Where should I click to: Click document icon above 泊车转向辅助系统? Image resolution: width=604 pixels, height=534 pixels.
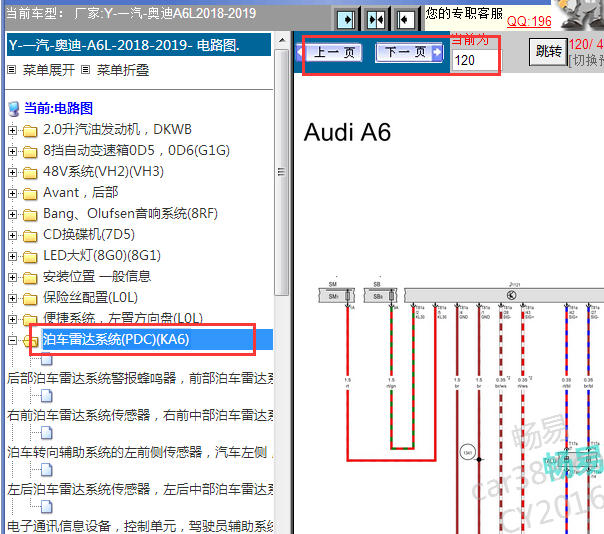coord(47,433)
